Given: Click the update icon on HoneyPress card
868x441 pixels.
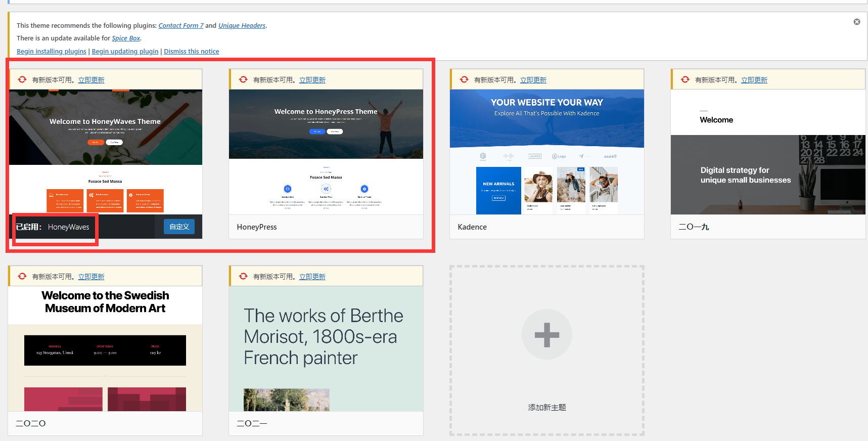Looking at the screenshot, I should pos(243,79).
